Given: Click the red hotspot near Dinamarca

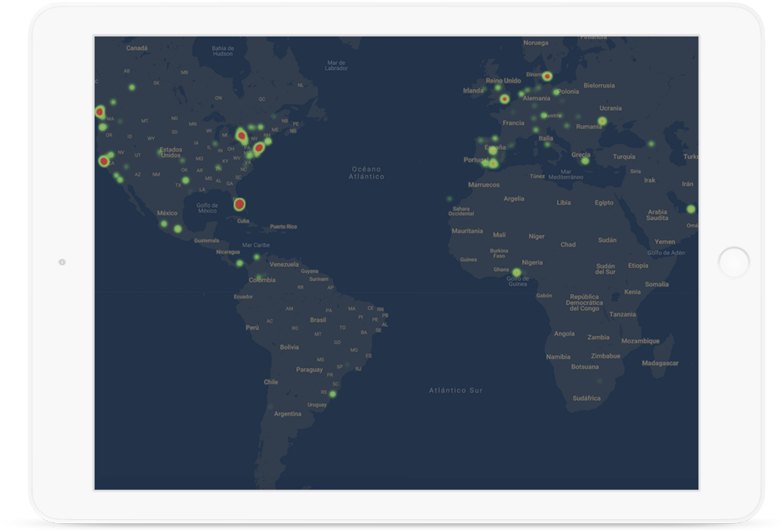Looking at the screenshot, I should point(547,76).
